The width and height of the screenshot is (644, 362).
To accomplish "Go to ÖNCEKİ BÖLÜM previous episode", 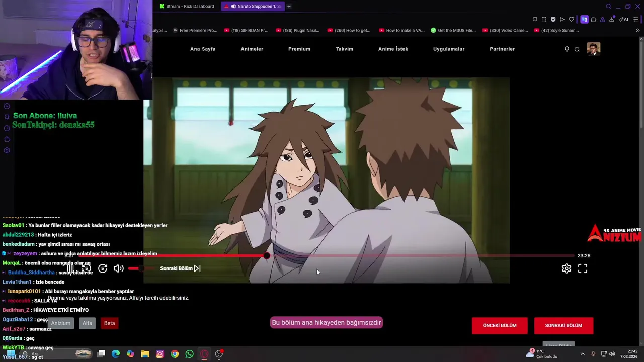I will pos(500,325).
